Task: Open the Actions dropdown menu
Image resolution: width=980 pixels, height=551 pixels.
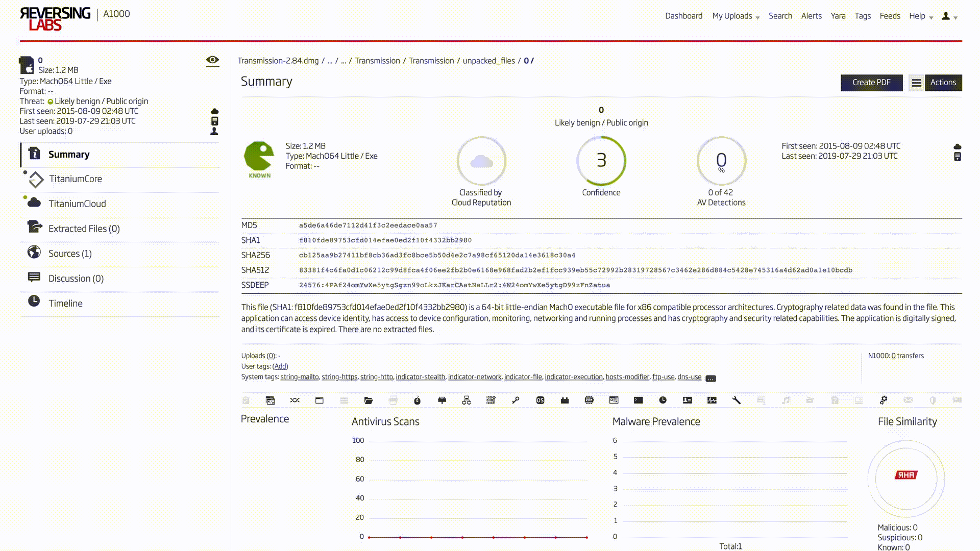Action: pyautogui.click(x=943, y=83)
